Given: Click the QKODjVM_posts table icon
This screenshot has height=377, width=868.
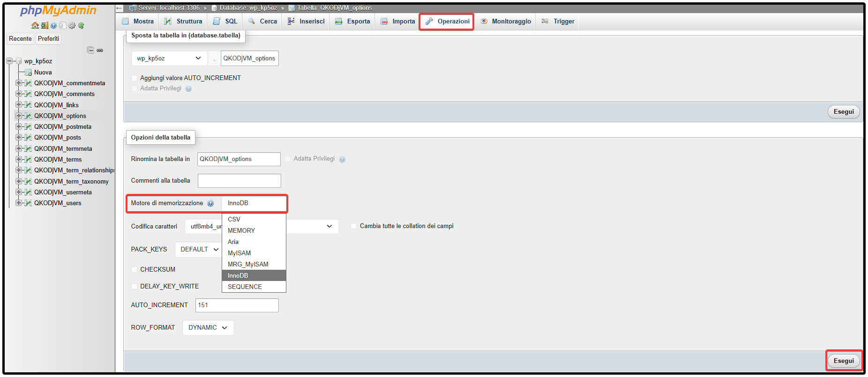Looking at the screenshot, I should click(x=28, y=137).
